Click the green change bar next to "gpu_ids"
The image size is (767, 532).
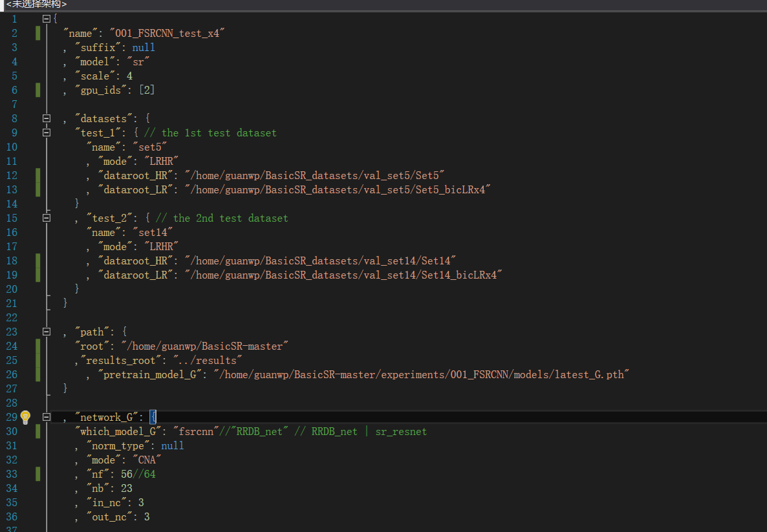tap(38, 89)
